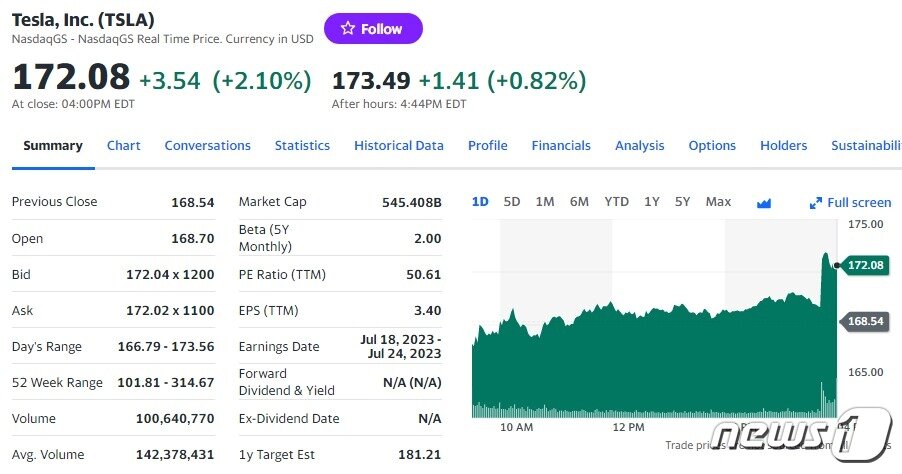902x474 pixels.
Task: Switch to the Chart tab
Action: click(124, 146)
